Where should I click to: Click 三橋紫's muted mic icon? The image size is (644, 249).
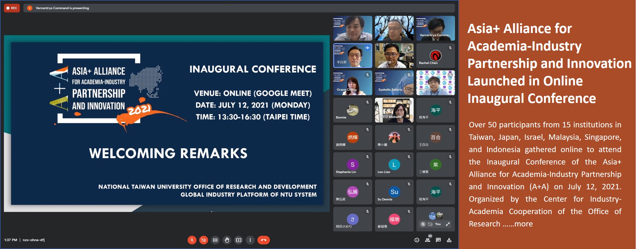coord(450,157)
